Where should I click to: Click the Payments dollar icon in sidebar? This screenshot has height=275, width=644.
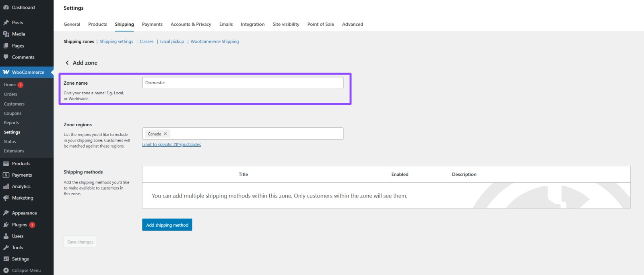[6, 175]
